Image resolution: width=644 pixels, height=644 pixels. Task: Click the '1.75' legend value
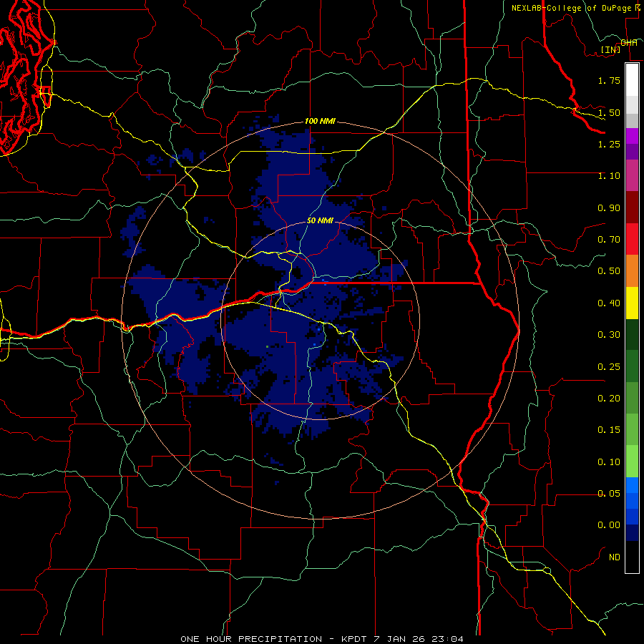609,80
